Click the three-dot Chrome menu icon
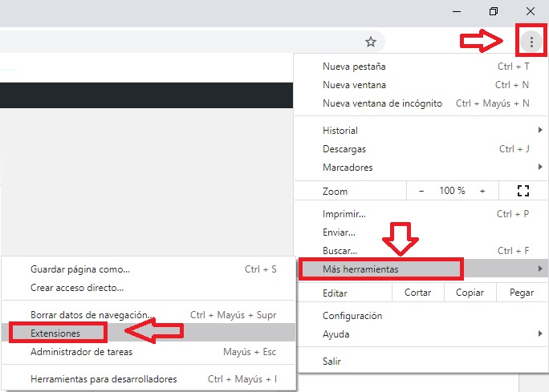 coord(531,42)
